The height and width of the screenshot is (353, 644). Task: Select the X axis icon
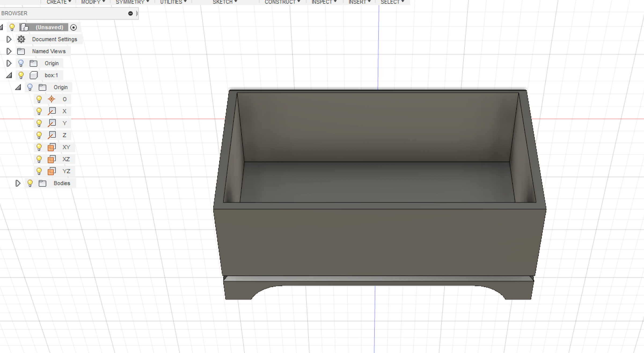(52, 111)
